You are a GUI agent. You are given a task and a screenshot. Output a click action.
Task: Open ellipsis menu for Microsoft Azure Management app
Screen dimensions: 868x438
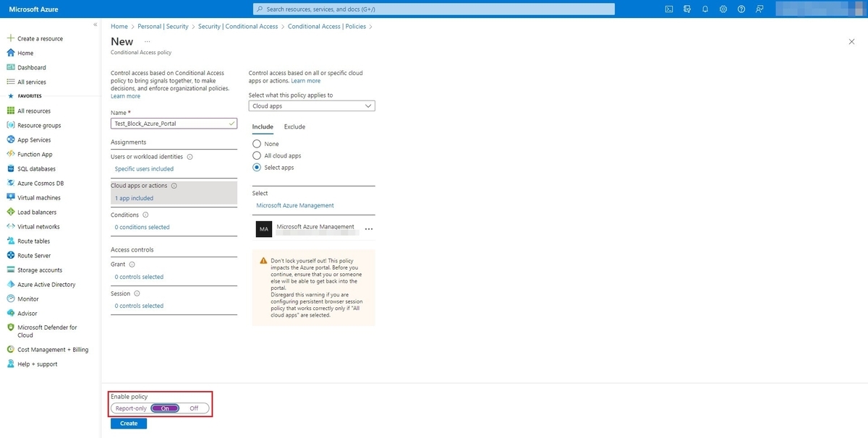click(369, 228)
